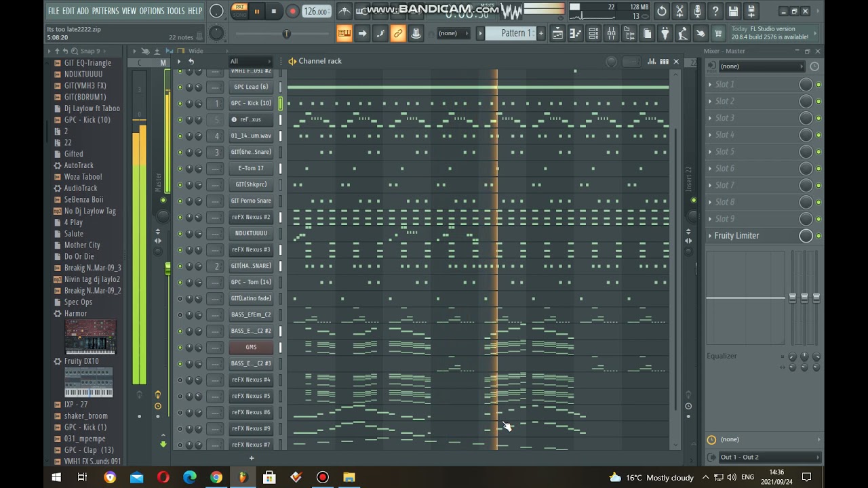Click the Fruity DX10 thumbnail in browser
Image resolution: width=868 pixels, height=488 pixels.
[89, 383]
